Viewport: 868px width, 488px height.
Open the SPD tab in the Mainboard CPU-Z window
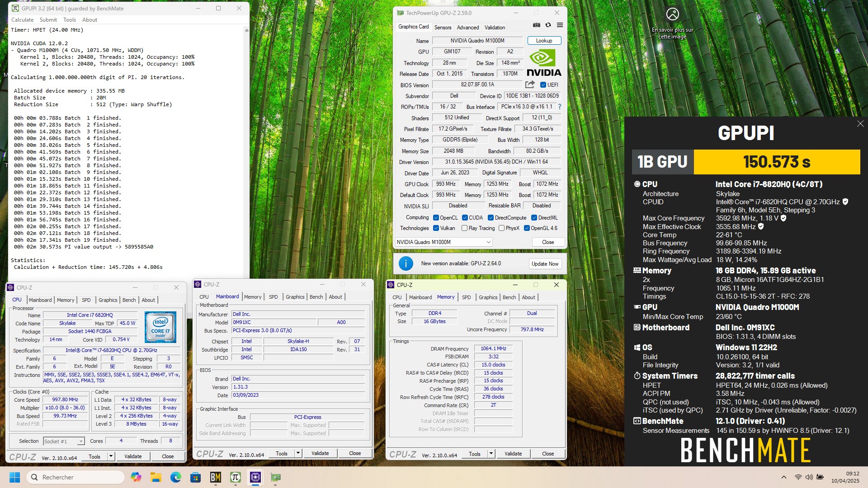click(x=273, y=297)
